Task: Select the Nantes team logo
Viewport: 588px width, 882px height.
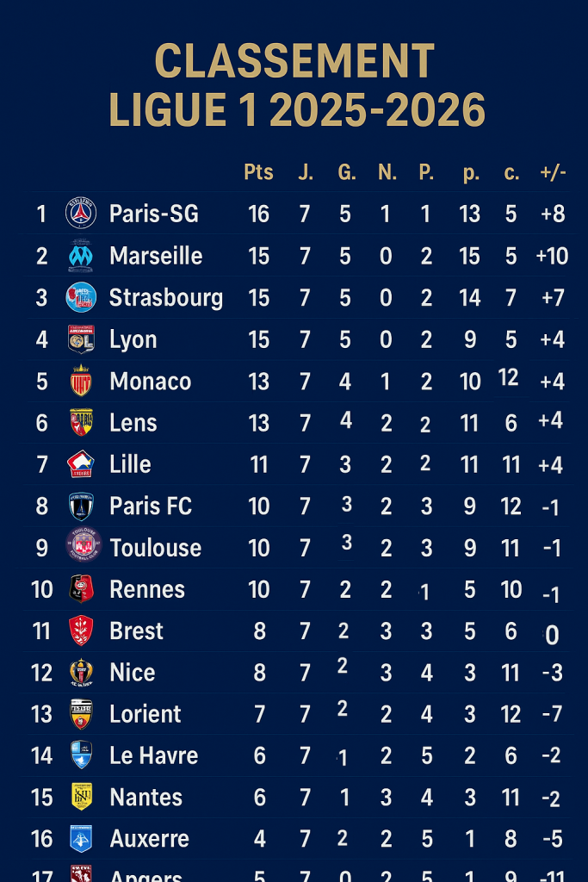Action: pos(81,797)
